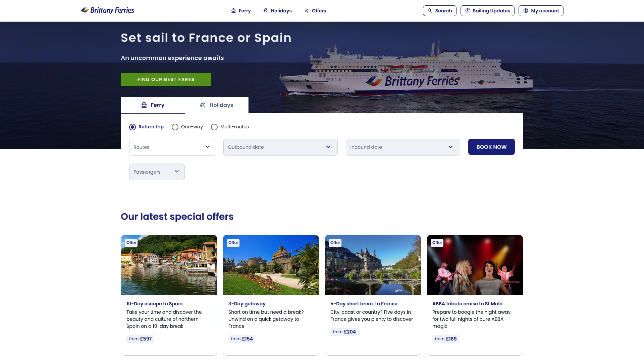Open the Passengers dropdown
The image size is (644, 362).
click(157, 172)
